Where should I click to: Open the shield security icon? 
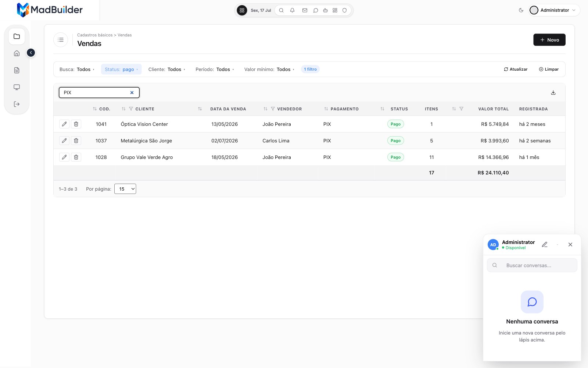pyautogui.click(x=344, y=10)
